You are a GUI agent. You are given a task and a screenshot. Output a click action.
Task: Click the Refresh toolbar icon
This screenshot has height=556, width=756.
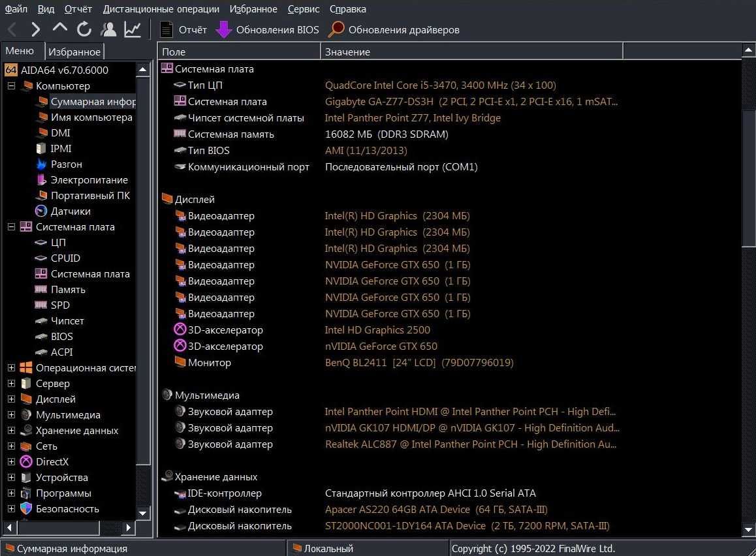pyautogui.click(x=84, y=30)
